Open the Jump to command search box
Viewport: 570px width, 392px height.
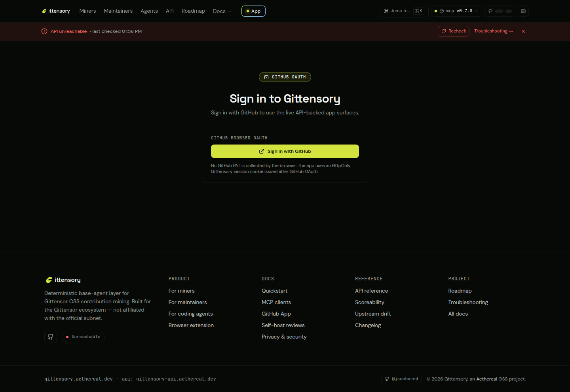point(404,11)
